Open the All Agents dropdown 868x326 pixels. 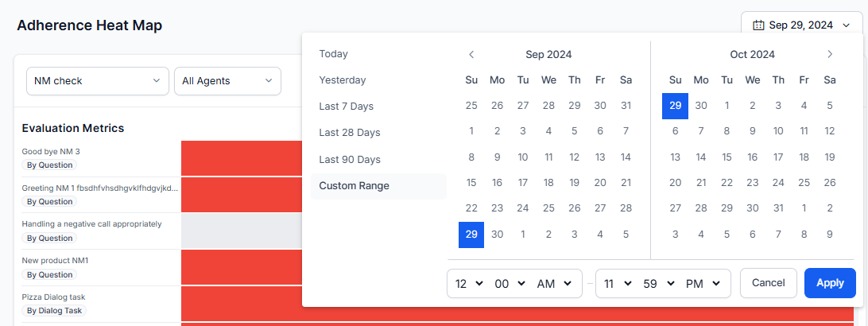227,80
